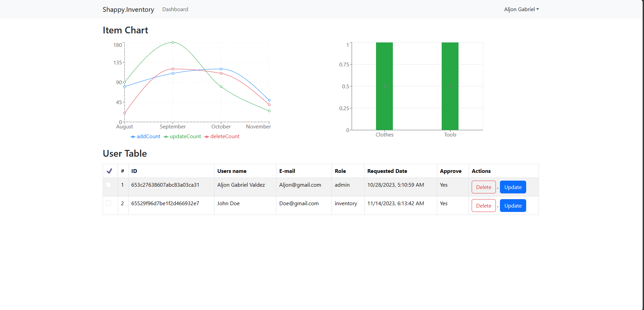This screenshot has height=310, width=644.
Task: Click the green Tools bar
Action: pos(450,86)
